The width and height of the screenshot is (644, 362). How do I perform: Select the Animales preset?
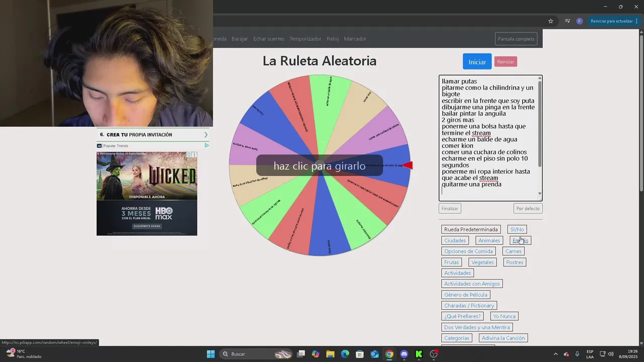click(x=489, y=240)
